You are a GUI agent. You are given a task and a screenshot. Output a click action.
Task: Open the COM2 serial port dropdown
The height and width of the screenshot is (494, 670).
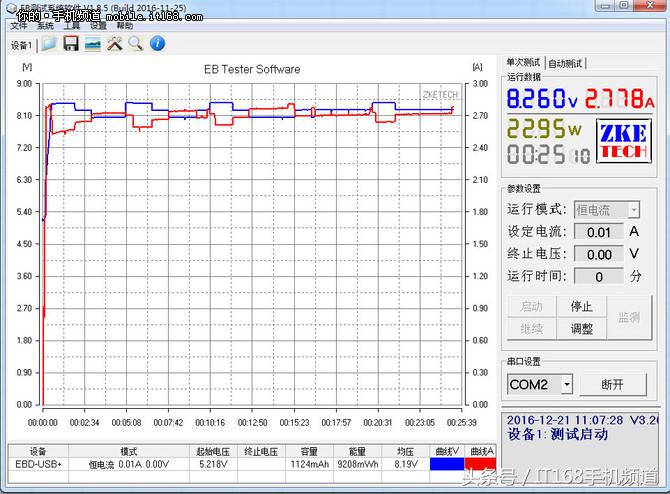coord(566,385)
